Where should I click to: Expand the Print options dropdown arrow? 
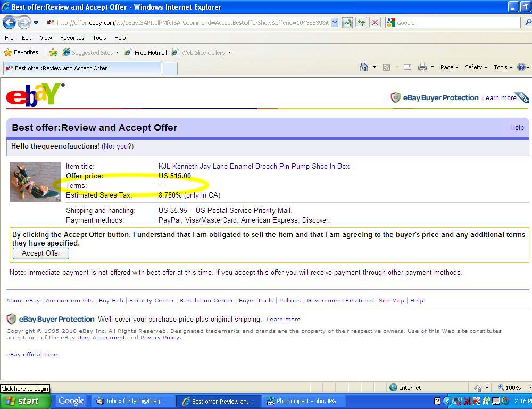coord(433,67)
